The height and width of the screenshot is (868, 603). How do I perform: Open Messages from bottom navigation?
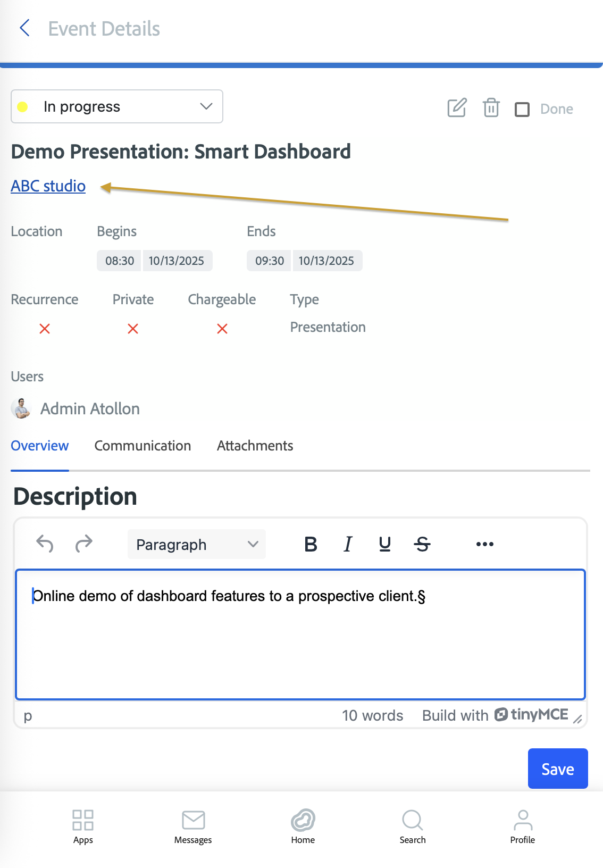pyautogui.click(x=193, y=827)
